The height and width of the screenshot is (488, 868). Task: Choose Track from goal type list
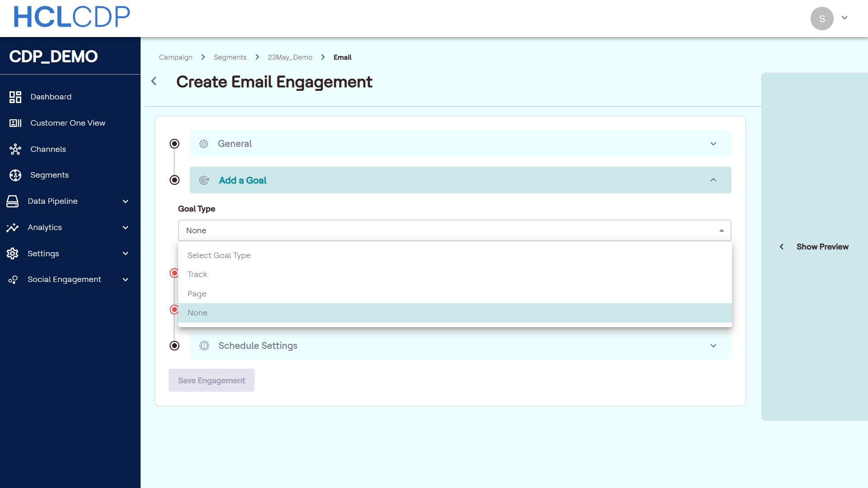coord(198,275)
